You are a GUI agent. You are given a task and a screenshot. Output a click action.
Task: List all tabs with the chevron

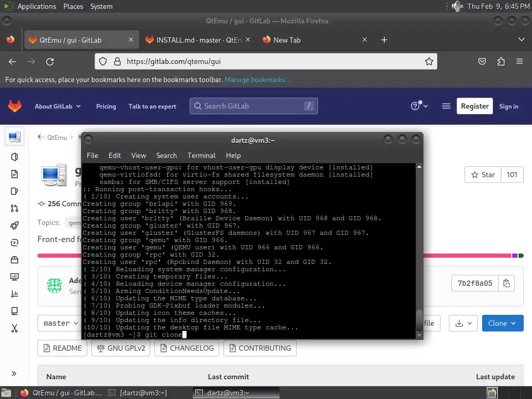[522, 39]
